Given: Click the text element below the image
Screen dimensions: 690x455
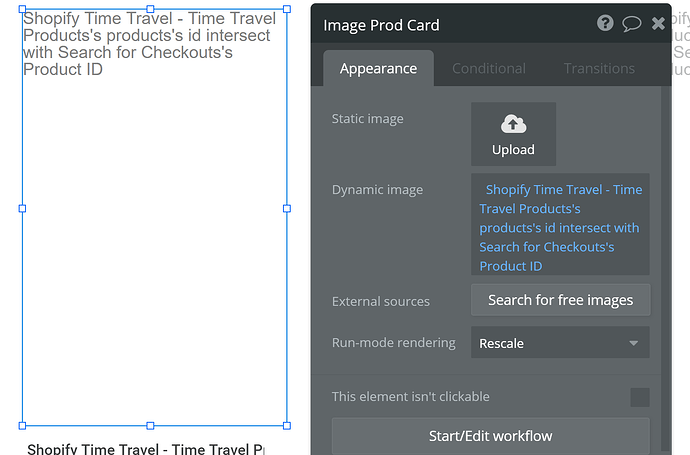Looking at the screenshot, I should tap(145, 449).
